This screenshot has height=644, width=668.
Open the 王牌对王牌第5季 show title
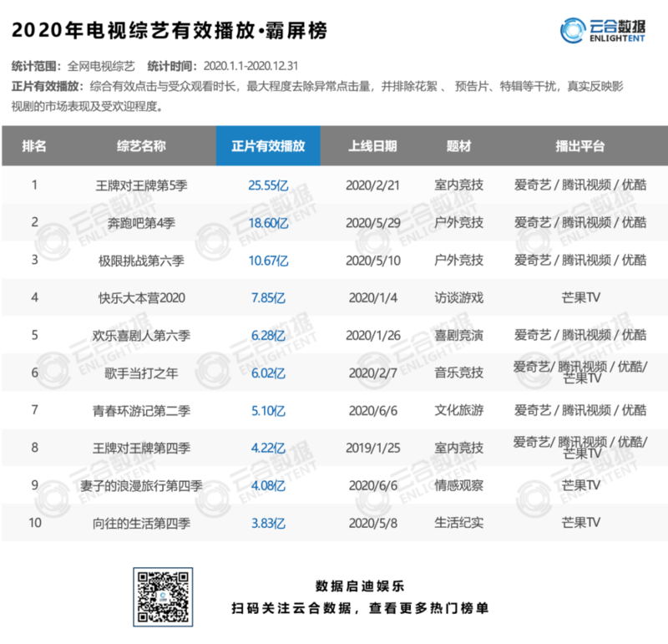coord(141,185)
